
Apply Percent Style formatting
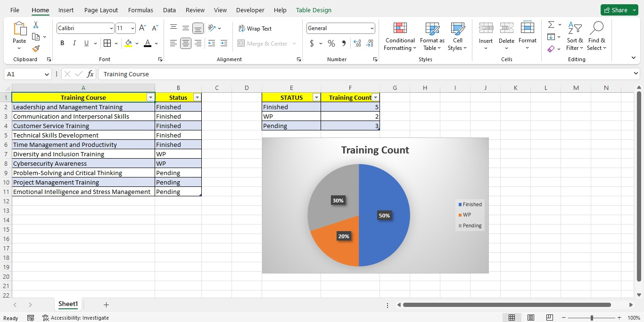331,43
